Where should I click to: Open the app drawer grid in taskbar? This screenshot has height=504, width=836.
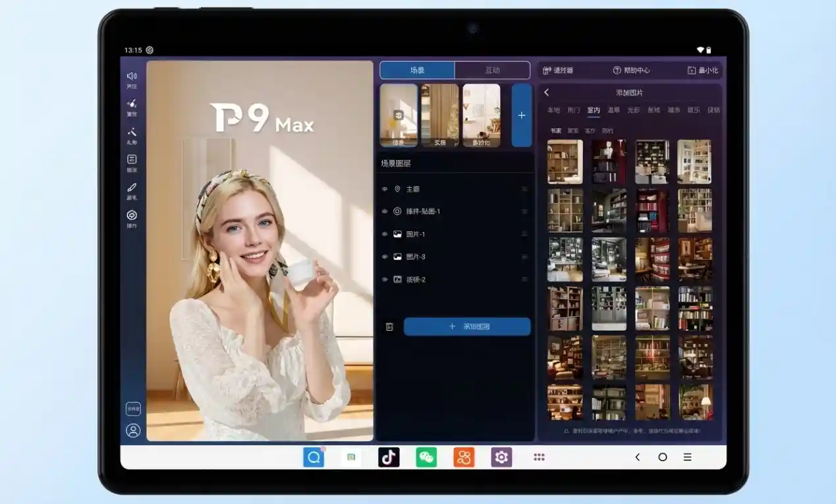tap(539, 457)
